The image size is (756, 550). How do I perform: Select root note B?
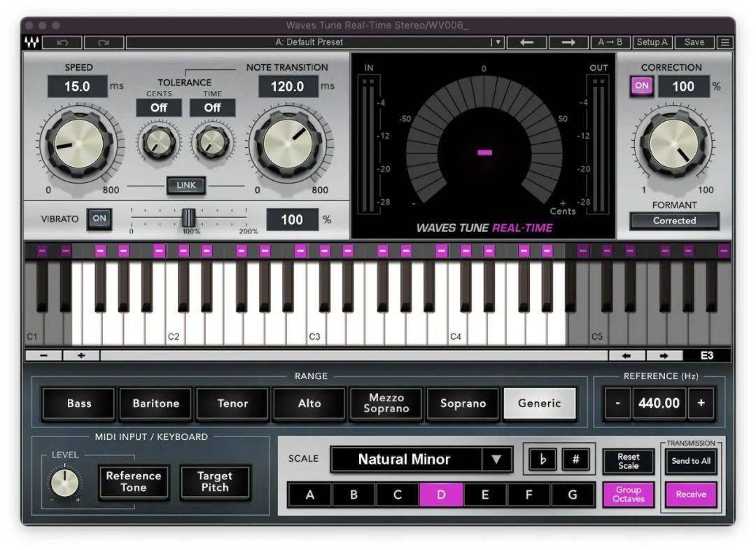point(353,495)
